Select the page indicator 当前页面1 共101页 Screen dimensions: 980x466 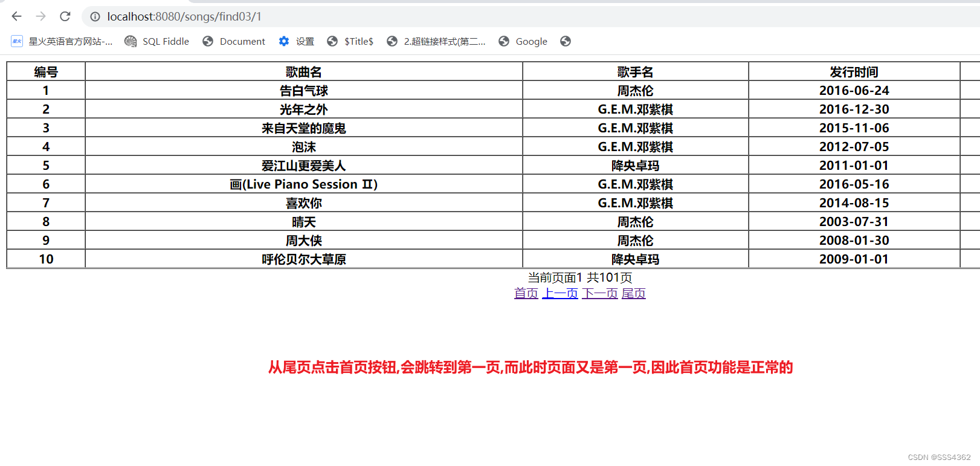(x=580, y=278)
